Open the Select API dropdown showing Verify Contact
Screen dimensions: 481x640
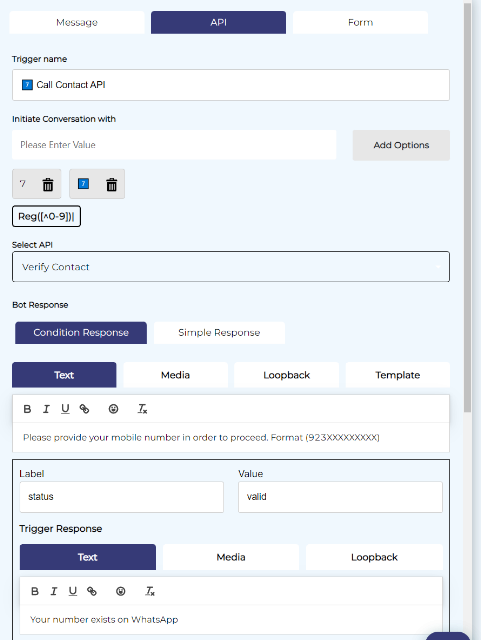[231, 267]
